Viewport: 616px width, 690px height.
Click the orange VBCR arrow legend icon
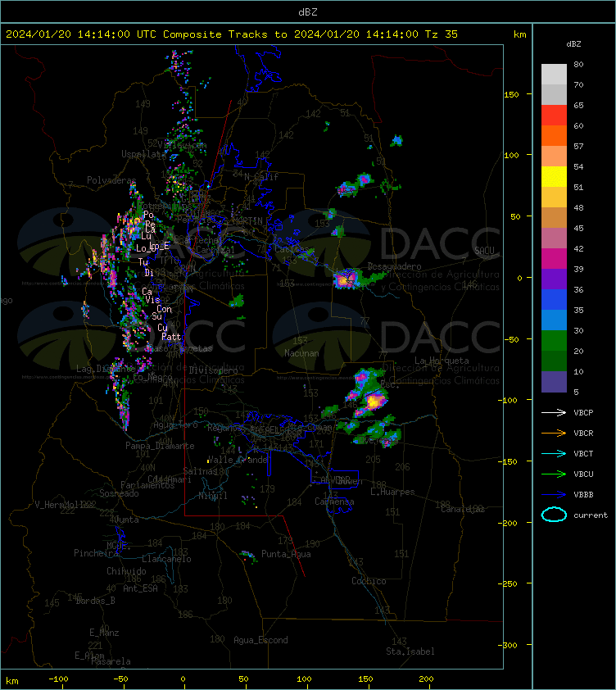pyautogui.click(x=554, y=433)
